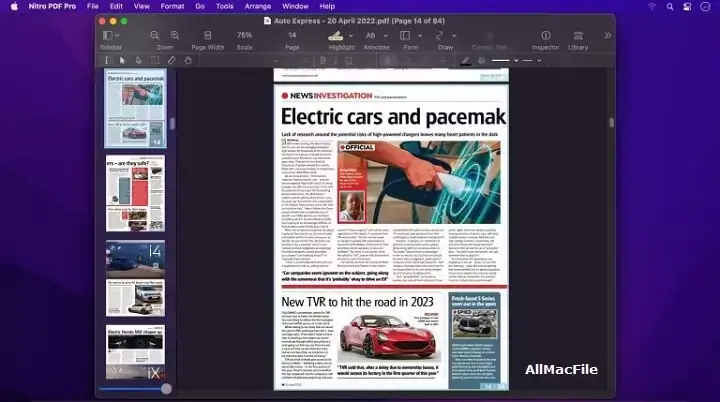Image resolution: width=720 pixels, height=402 pixels.
Task: Open the Sidebar view options dropdown
Action: (x=118, y=35)
